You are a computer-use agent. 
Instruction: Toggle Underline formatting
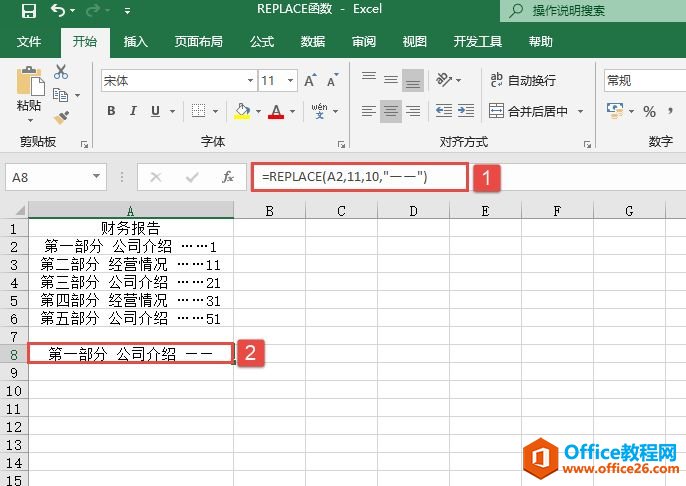[155, 111]
